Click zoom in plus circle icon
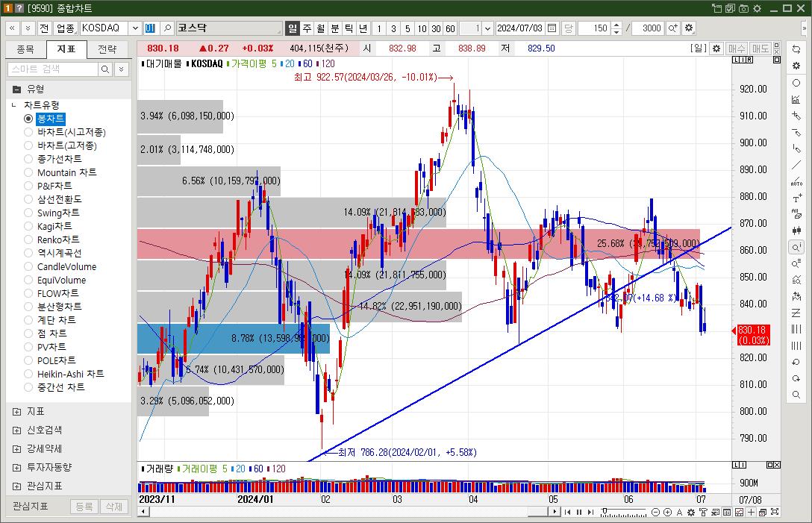 click(x=667, y=512)
